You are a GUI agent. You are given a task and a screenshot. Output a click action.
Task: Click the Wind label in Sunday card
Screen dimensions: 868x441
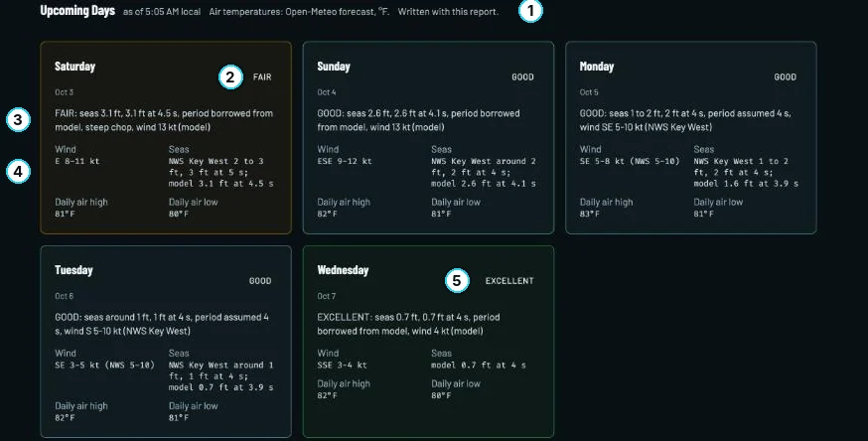(328, 149)
